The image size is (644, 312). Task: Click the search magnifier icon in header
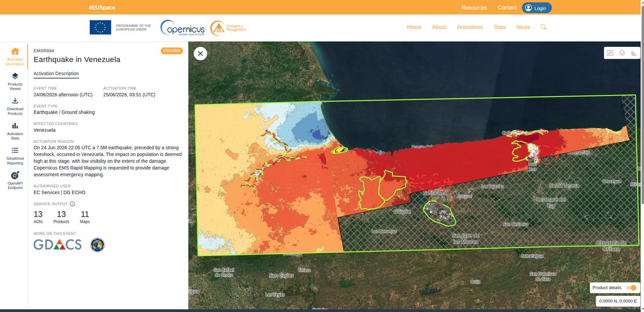tap(544, 27)
